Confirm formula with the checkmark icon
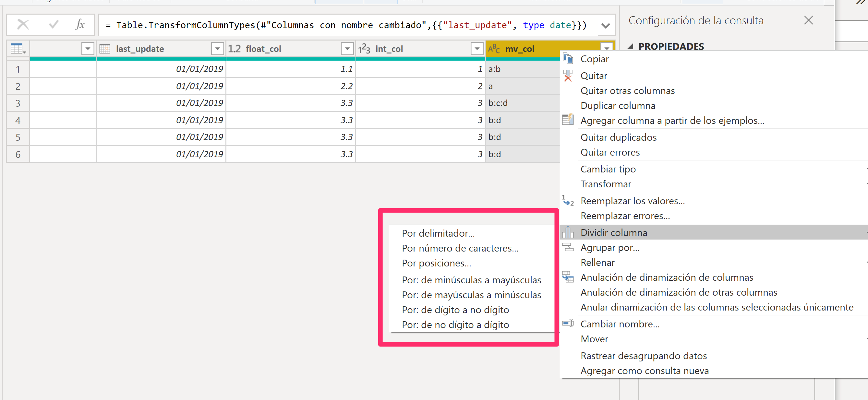868x400 pixels. tap(54, 24)
